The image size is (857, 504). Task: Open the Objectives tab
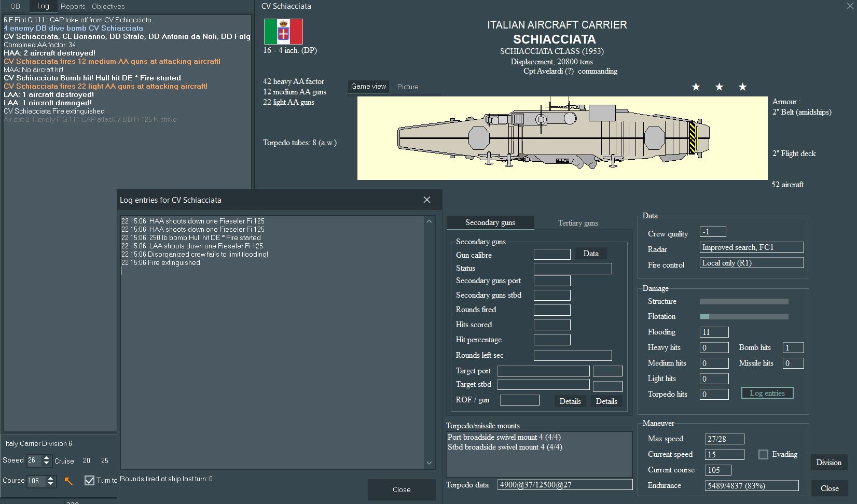[108, 6]
